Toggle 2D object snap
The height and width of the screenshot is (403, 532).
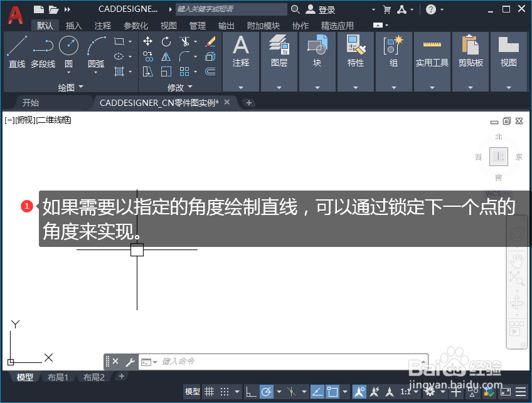pyautogui.click(x=332, y=392)
